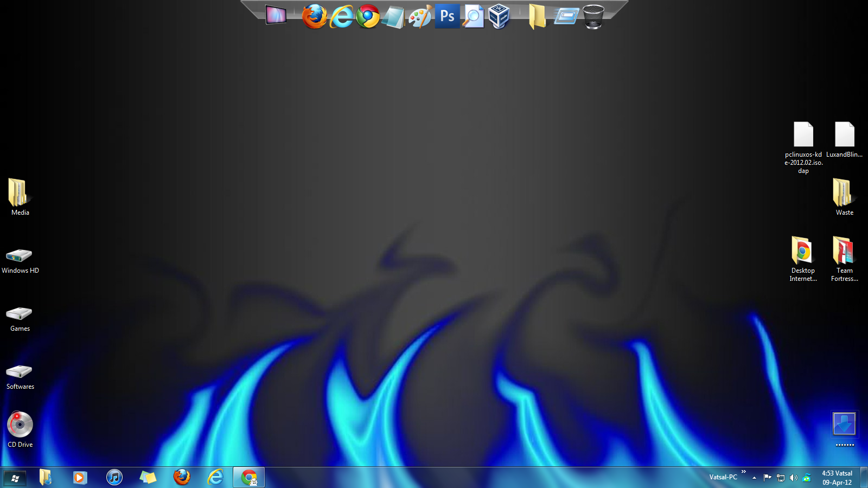
Task: Toggle network status popup from the tray
Action: [780, 478]
